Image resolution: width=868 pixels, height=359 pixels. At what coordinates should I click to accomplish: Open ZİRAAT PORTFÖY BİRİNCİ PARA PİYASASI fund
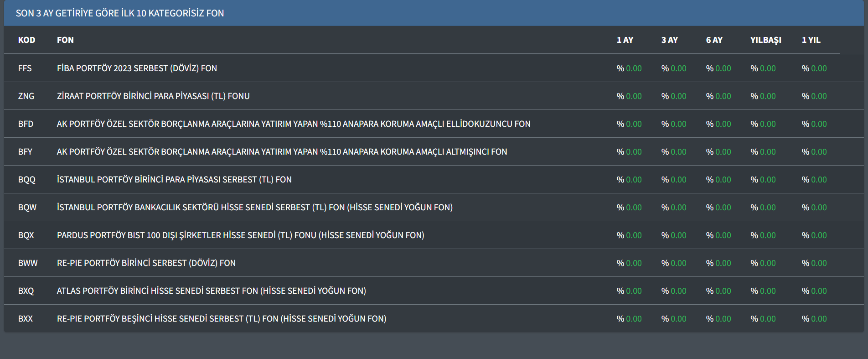[x=153, y=96]
